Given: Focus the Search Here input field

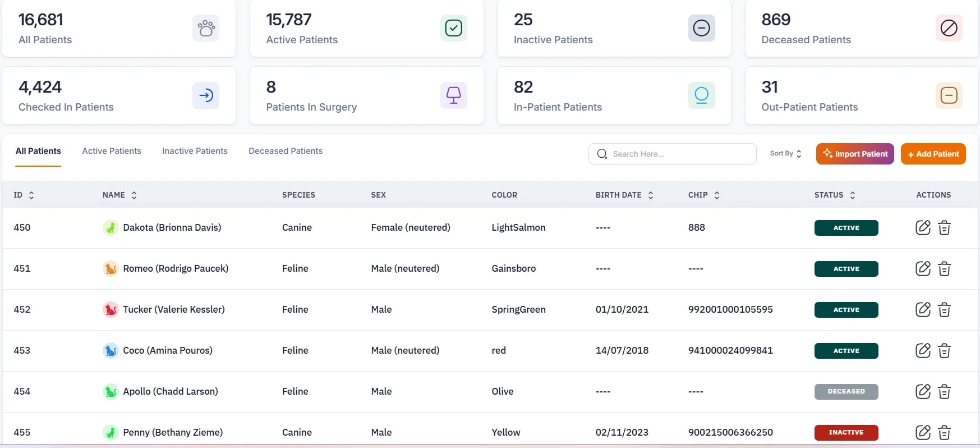Looking at the screenshot, I should coord(672,154).
